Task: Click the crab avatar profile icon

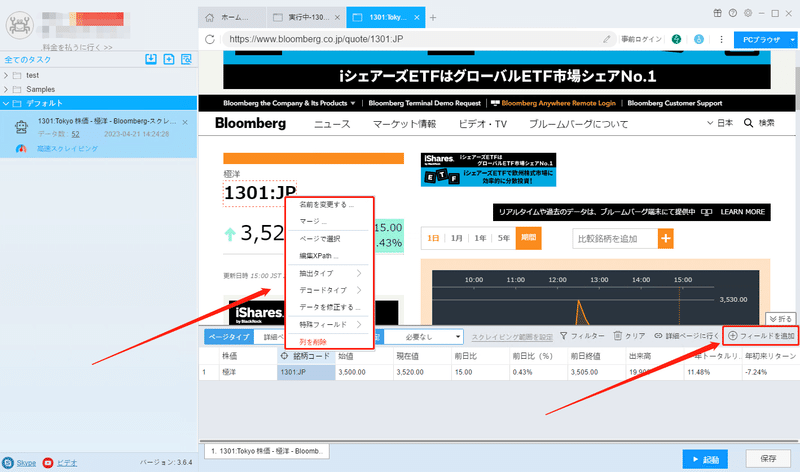Action: point(20,24)
